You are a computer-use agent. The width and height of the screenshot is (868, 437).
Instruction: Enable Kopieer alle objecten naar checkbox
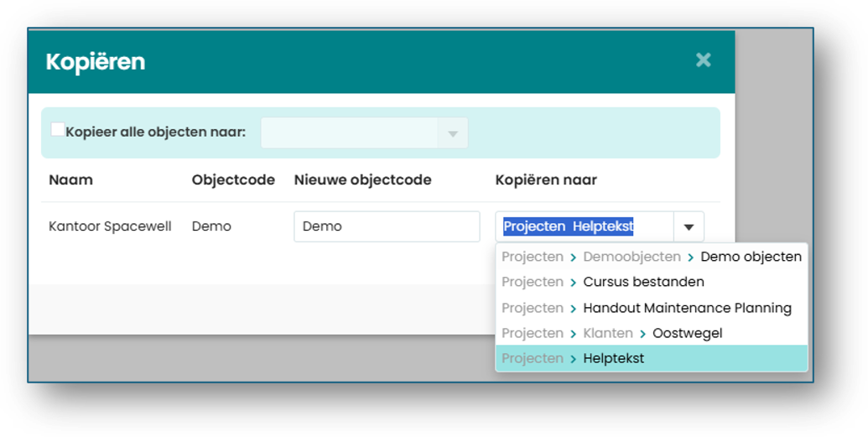tap(58, 130)
